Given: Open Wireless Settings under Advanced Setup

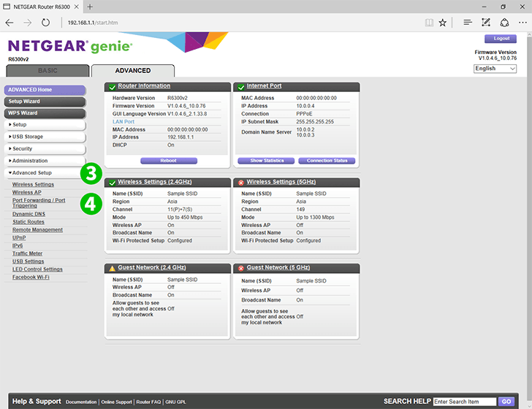Looking at the screenshot, I should (x=34, y=185).
